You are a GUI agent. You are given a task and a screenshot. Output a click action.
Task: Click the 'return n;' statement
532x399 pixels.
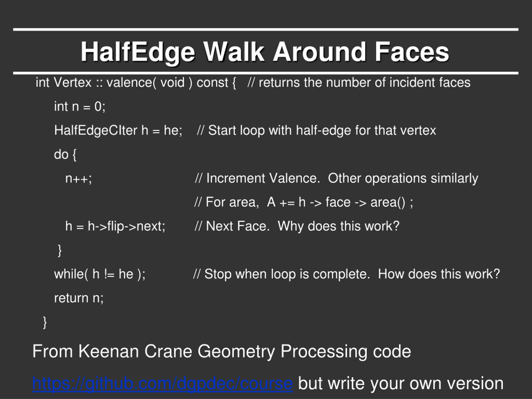point(79,298)
